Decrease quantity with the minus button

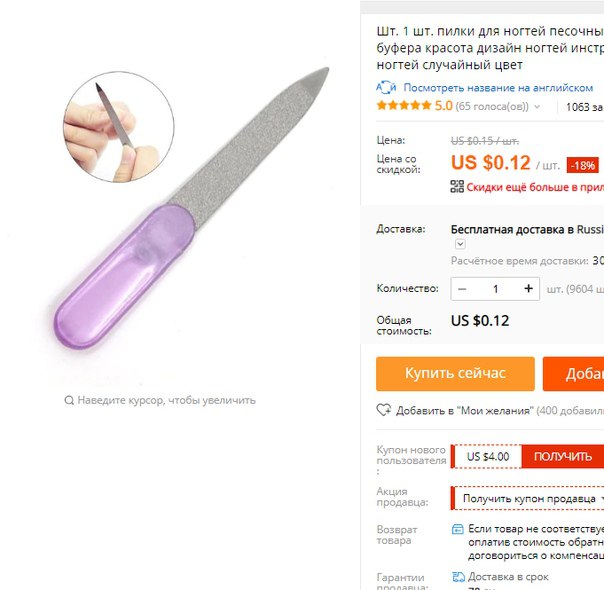point(462,289)
